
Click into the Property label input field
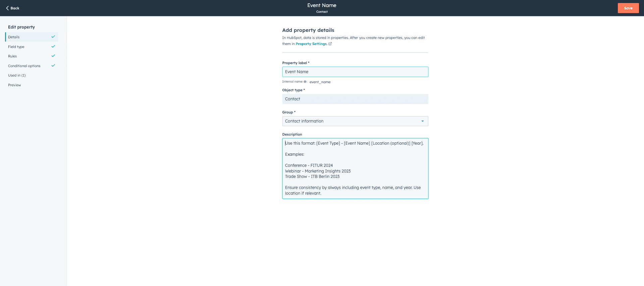(x=355, y=72)
